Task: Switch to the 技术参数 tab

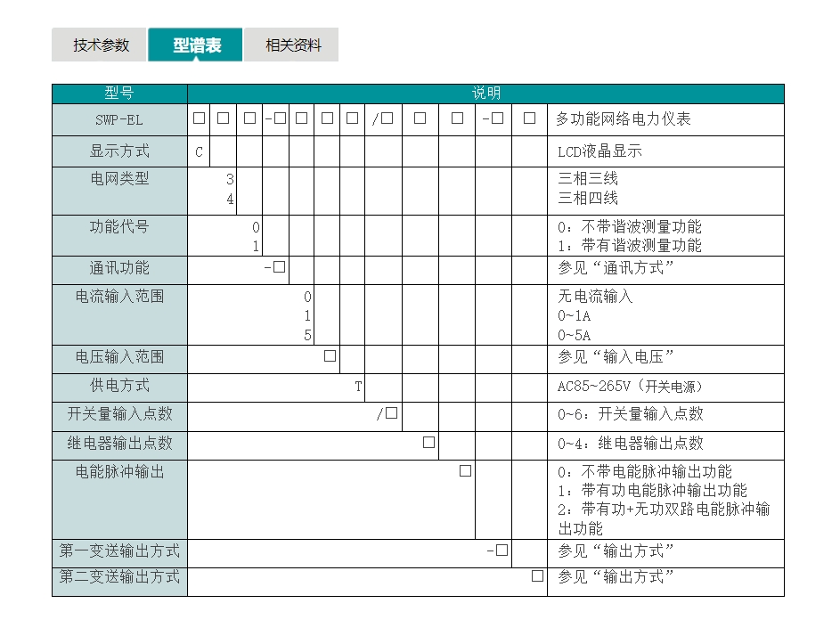Action: point(100,45)
